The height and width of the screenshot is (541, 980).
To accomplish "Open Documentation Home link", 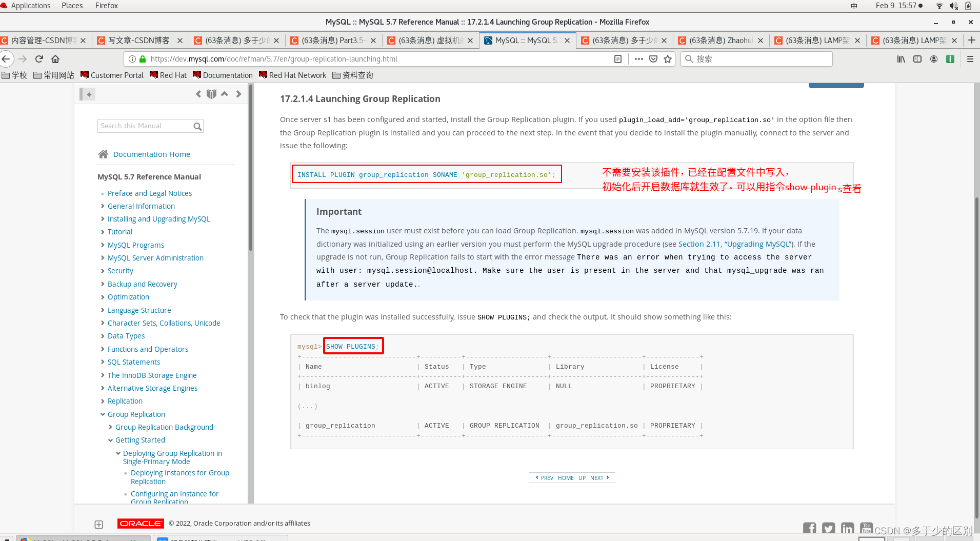I will click(151, 154).
